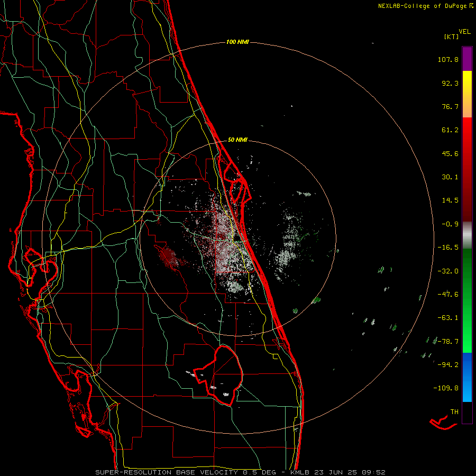Click the 92.3 velocity scale value
Screen dimensions: 476x476
pyautogui.click(x=450, y=83)
